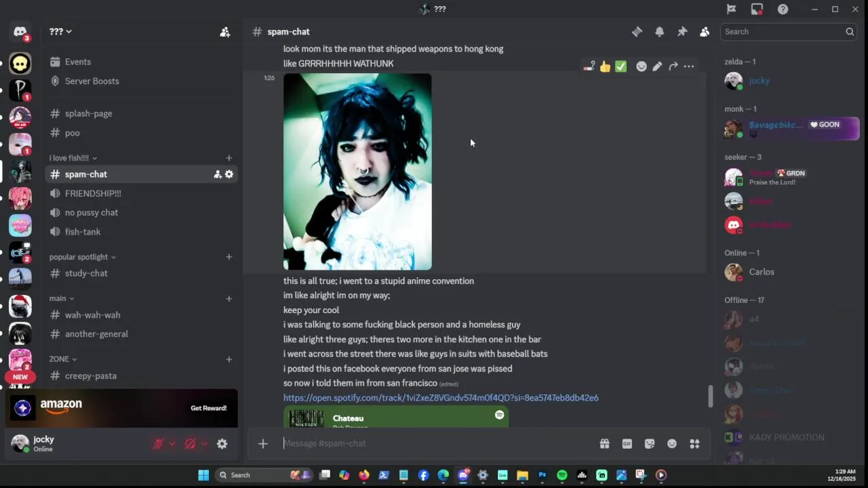
Task: Expand the ??? server name dropdown
Action: point(61,32)
